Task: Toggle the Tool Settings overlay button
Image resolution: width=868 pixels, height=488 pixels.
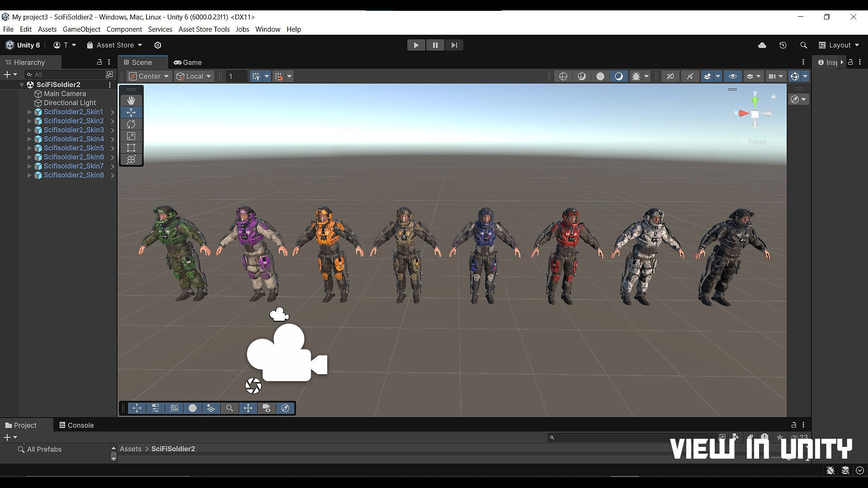Action: tap(156, 408)
